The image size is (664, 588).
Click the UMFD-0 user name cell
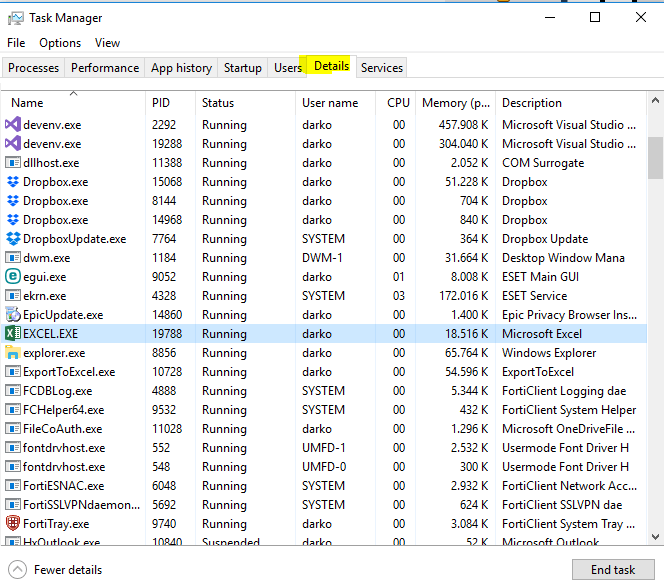[x=324, y=467]
